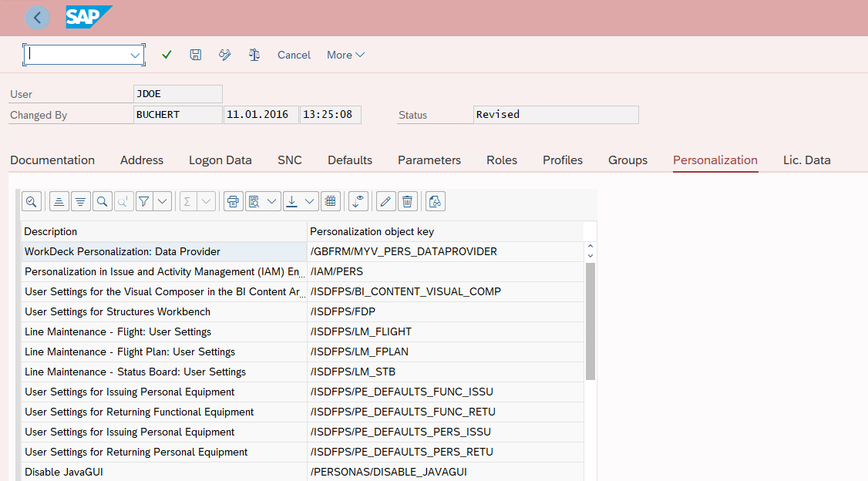
Task: Click the table vertical scrollbar thumb
Action: (x=590, y=321)
